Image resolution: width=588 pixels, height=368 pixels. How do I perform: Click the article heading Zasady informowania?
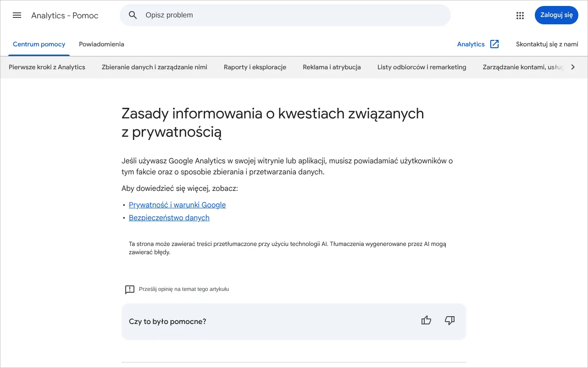coord(273,123)
